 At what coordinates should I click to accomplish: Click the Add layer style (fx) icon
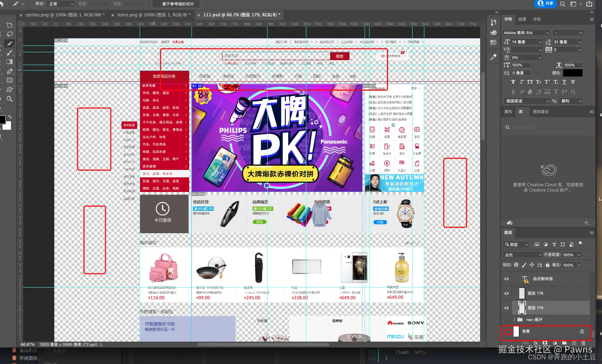tap(536, 343)
